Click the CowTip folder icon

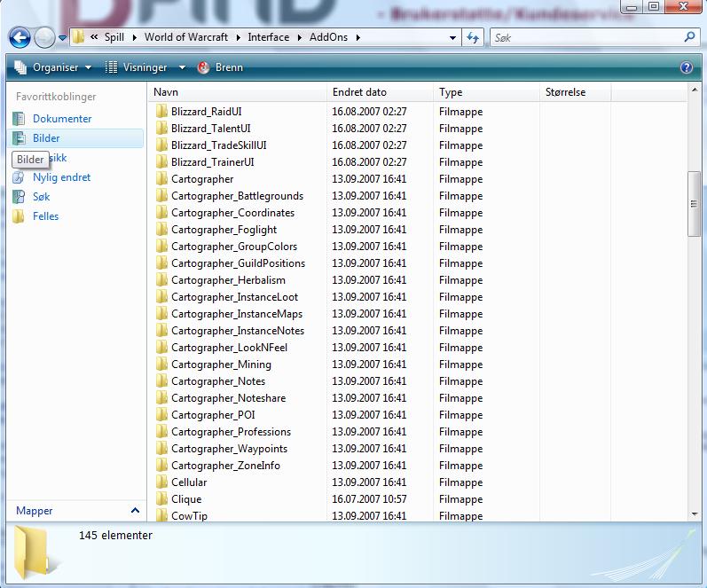[161, 515]
